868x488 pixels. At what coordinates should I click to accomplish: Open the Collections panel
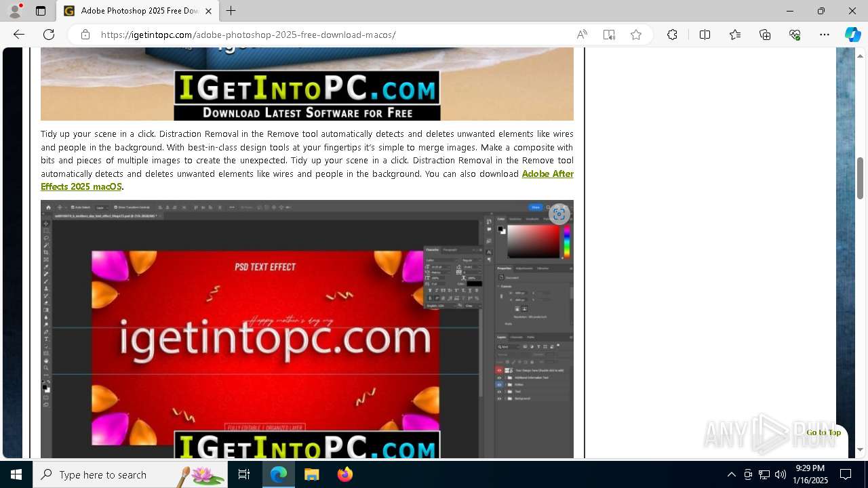[x=765, y=35]
